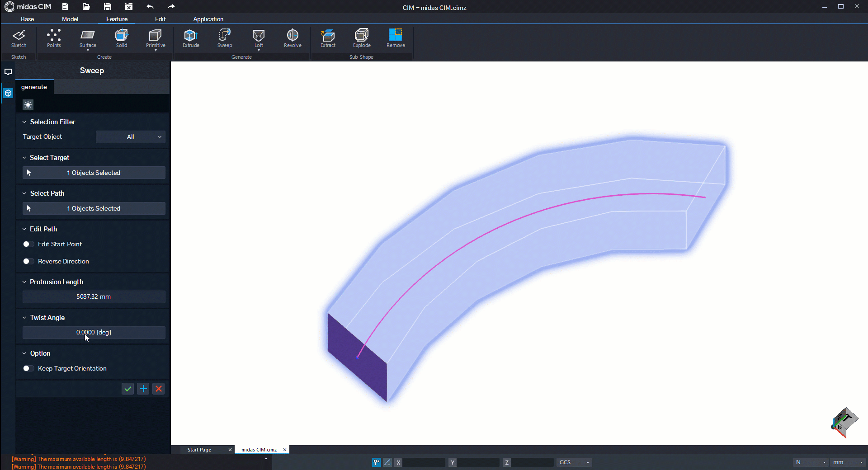The image size is (868, 470).
Task: Collapse the Option section
Action: point(24,353)
